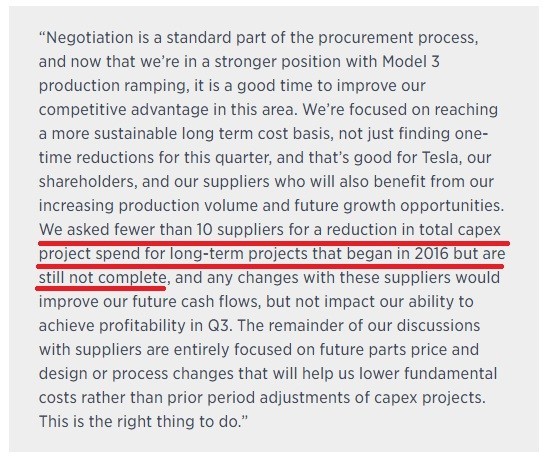Click the red underline beneath 'still not complete'
This screenshot has height=461, width=553.
coord(101,288)
